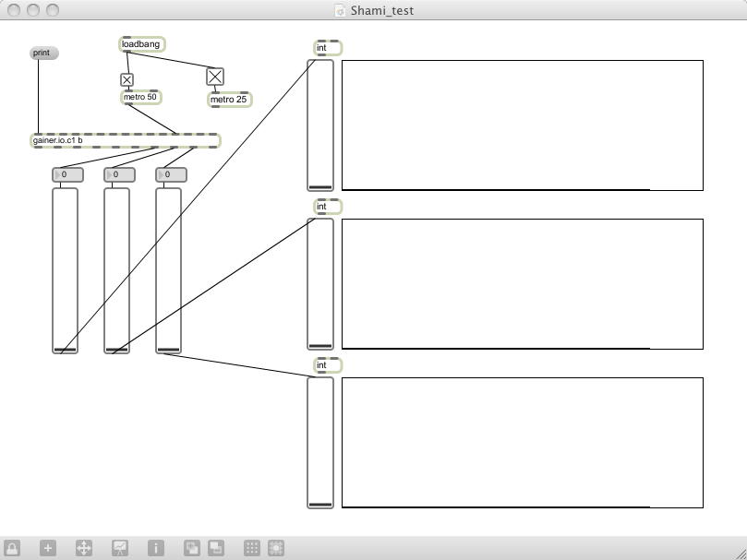Lock the patcher with the padlock icon
Viewport: 747px width, 560px height.
[x=12, y=548]
